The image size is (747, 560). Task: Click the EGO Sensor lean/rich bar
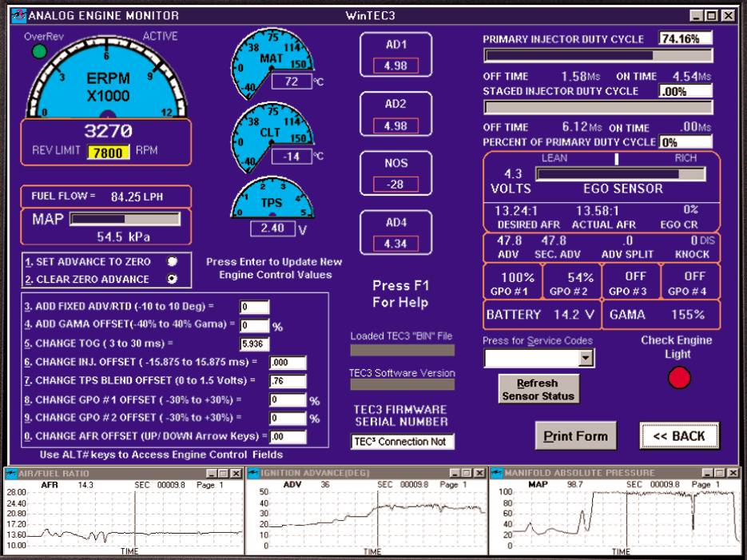point(621,174)
